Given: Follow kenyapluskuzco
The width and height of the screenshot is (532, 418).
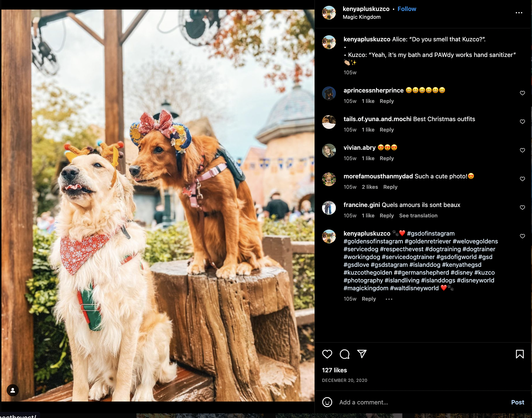Looking at the screenshot, I should click(x=407, y=9).
